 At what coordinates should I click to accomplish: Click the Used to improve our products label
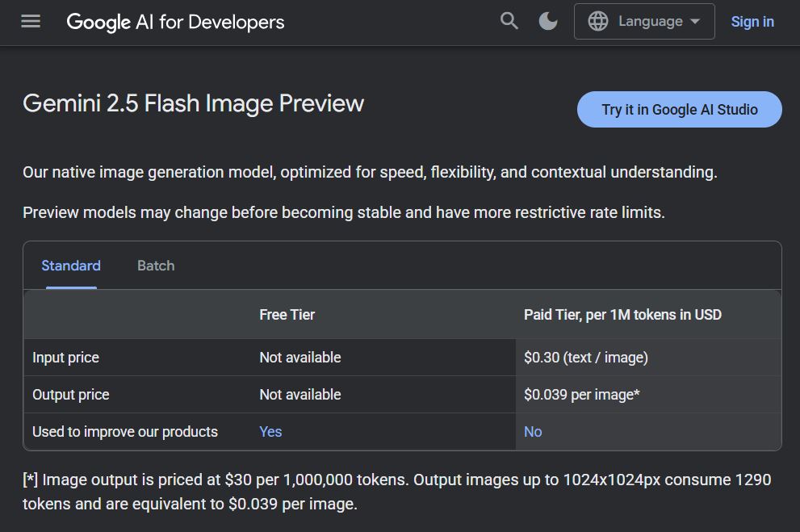tap(125, 432)
